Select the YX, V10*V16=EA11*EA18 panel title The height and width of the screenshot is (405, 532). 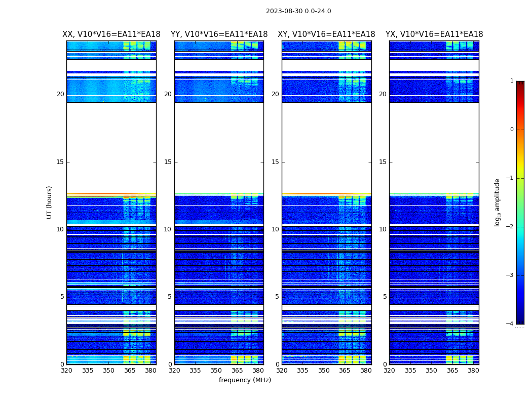(x=434, y=34)
